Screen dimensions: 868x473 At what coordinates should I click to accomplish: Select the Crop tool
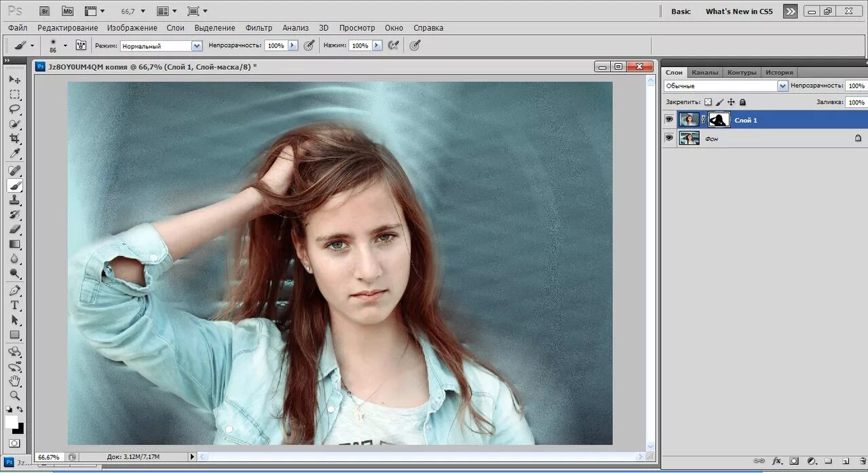[x=14, y=138]
